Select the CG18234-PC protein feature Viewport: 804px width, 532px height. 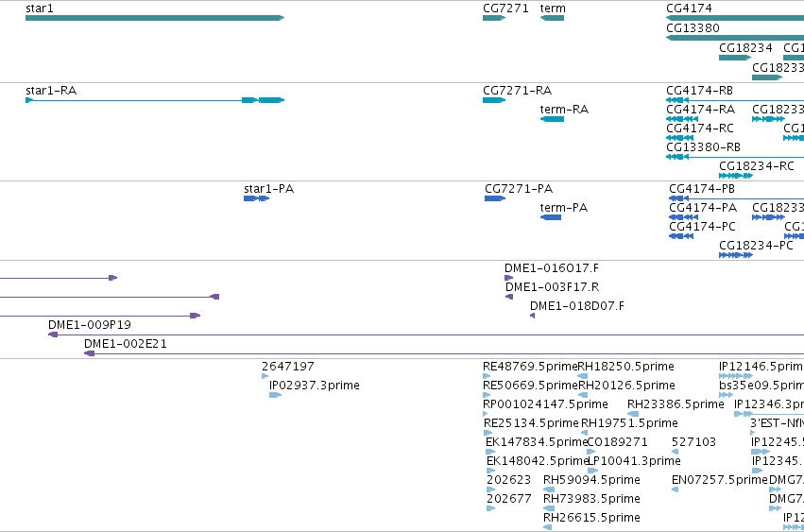(x=736, y=255)
